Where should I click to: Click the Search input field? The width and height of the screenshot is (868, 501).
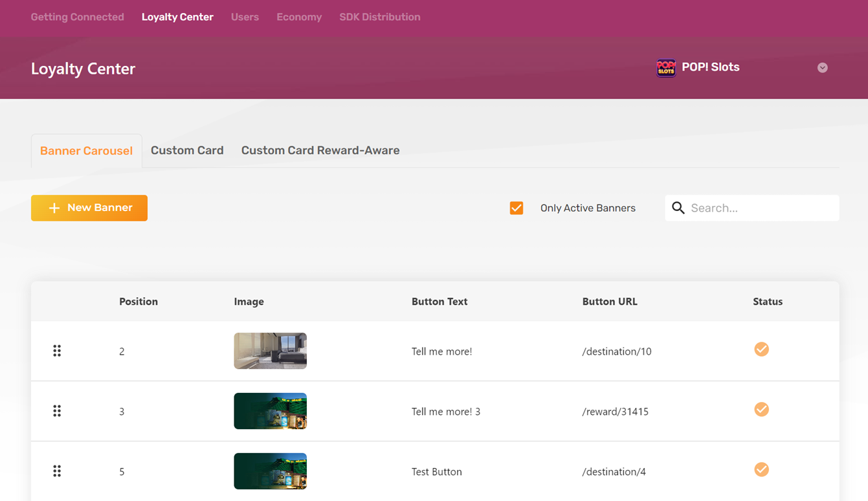tap(761, 208)
